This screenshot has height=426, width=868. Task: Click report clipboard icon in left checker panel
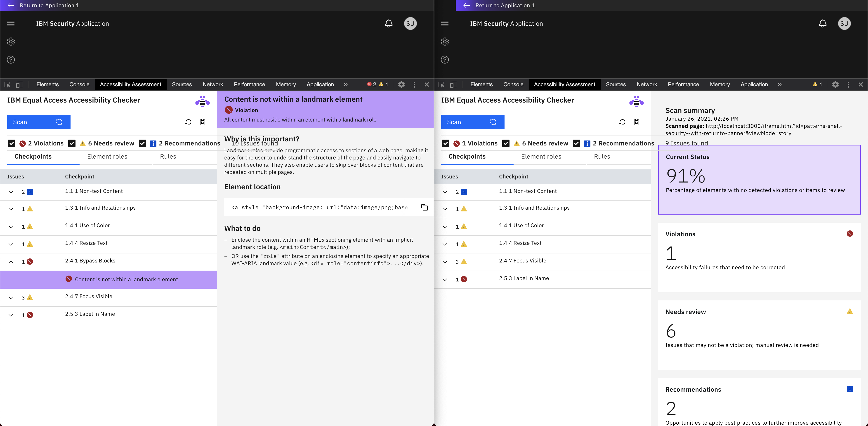[x=203, y=122]
